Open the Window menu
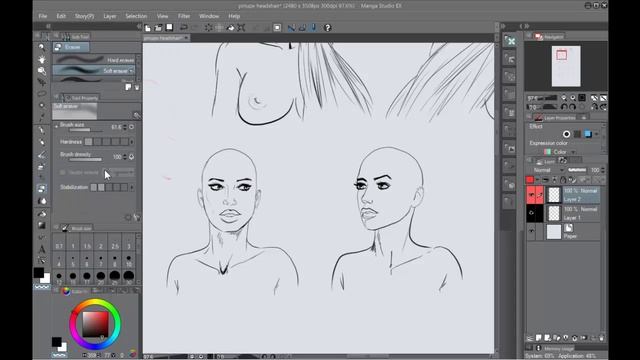The width and height of the screenshot is (640, 360). tap(209, 16)
